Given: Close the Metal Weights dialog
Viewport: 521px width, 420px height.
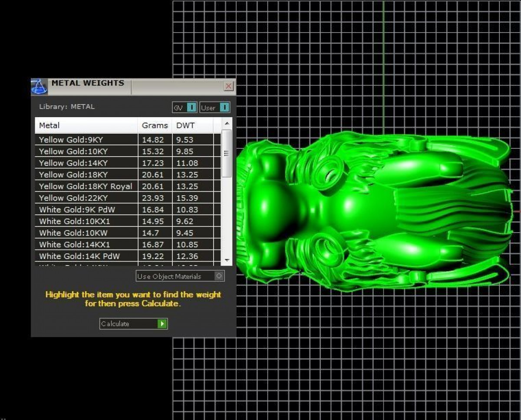Looking at the screenshot, I should (x=228, y=86).
